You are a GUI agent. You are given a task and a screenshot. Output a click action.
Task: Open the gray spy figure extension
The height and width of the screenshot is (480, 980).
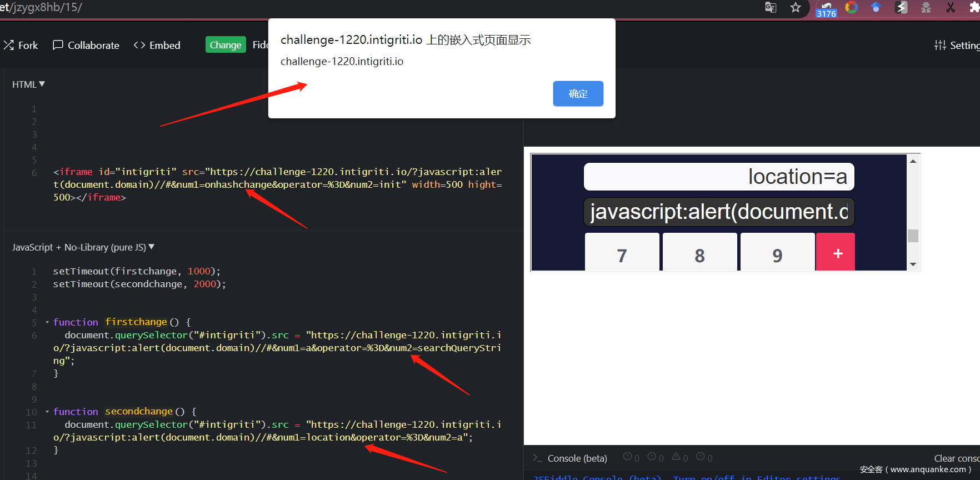pyautogui.click(x=926, y=7)
